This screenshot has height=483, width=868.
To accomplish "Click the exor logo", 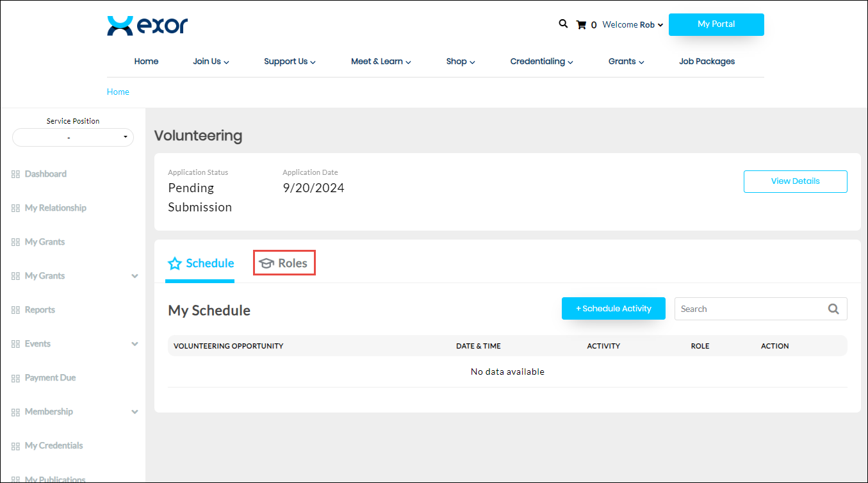I will 147,26.
